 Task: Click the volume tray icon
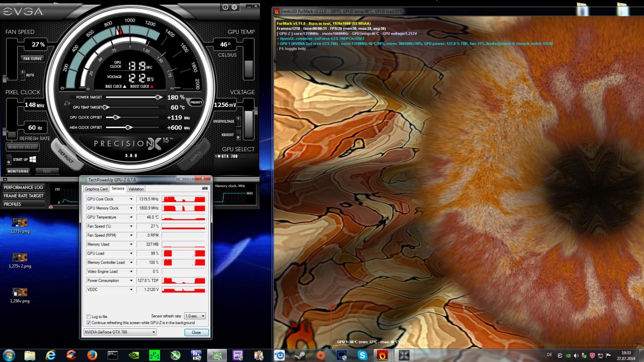coord(576,356)
